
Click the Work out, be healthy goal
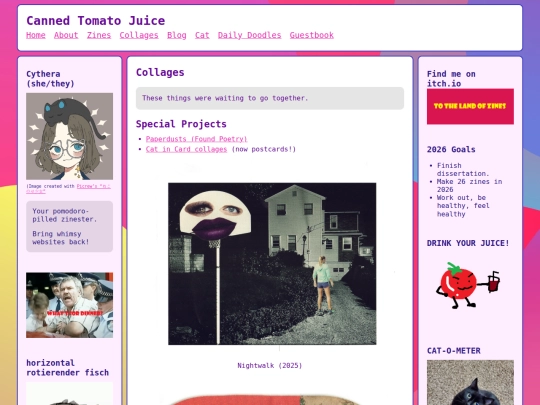463,206
